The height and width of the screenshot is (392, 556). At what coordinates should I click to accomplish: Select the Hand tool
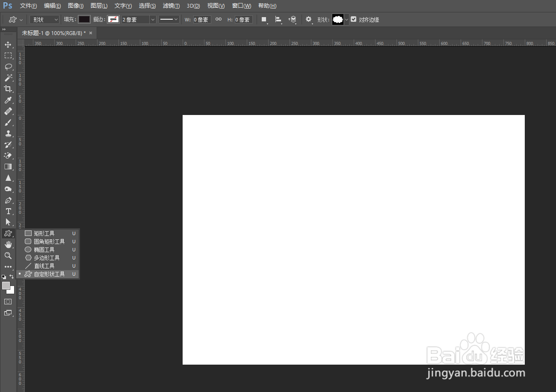coord(8,245)
